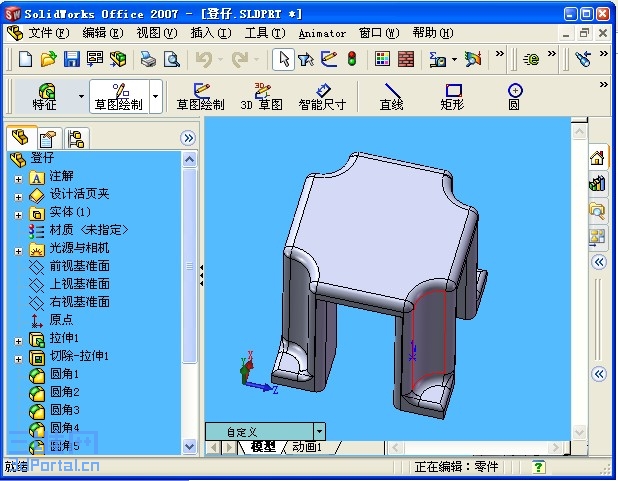Switch to the 模型 tab

tap(263, 447)
